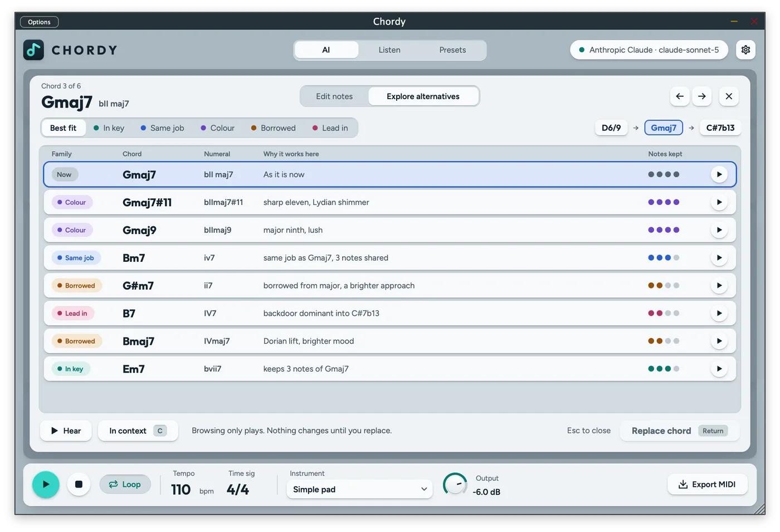The width and height of the screenshot is (780, 532).
Task: Close the chord explorer panel
Action: 729,96
